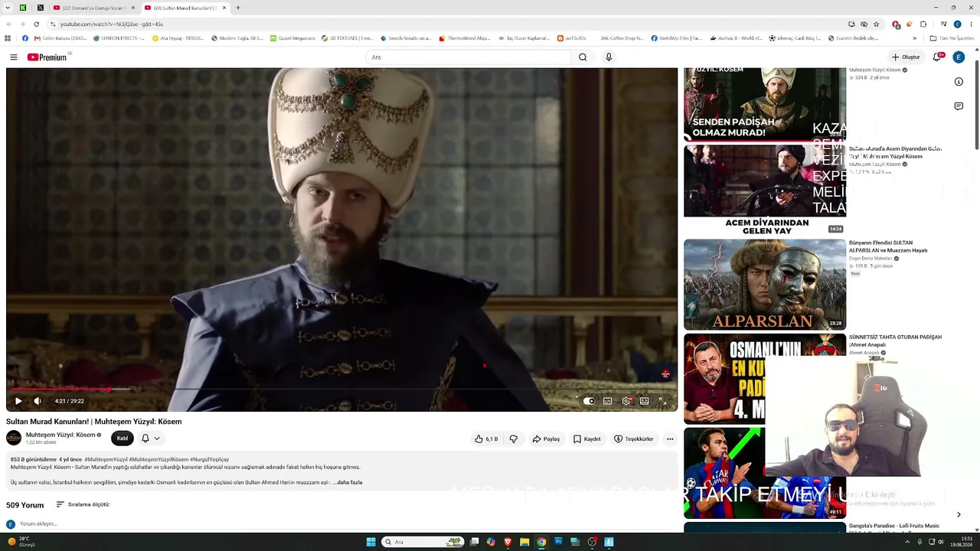This screenshot has width=980, height=551.
Task: Open Brave browser from taskbar
Action: coord(508,542)
